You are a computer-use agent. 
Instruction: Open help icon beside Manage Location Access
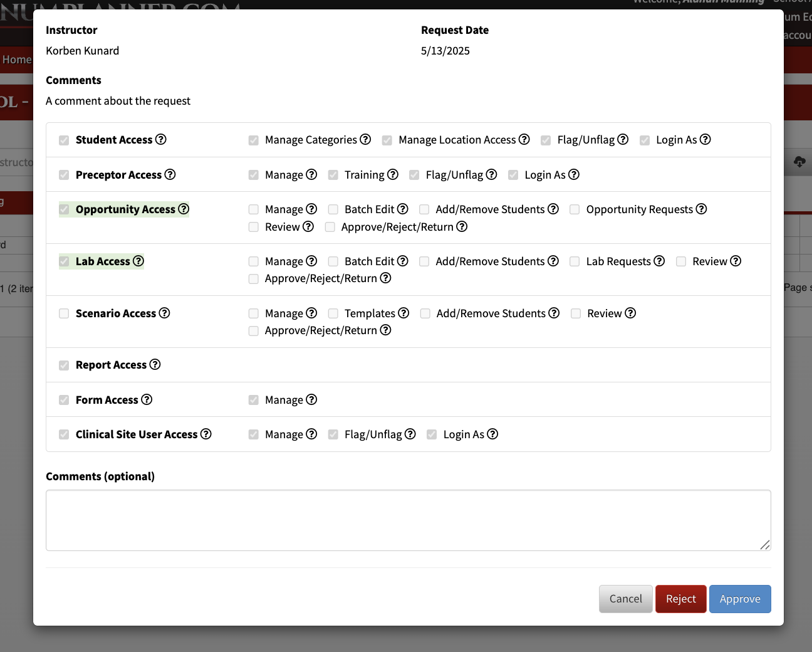pos(524,139)
